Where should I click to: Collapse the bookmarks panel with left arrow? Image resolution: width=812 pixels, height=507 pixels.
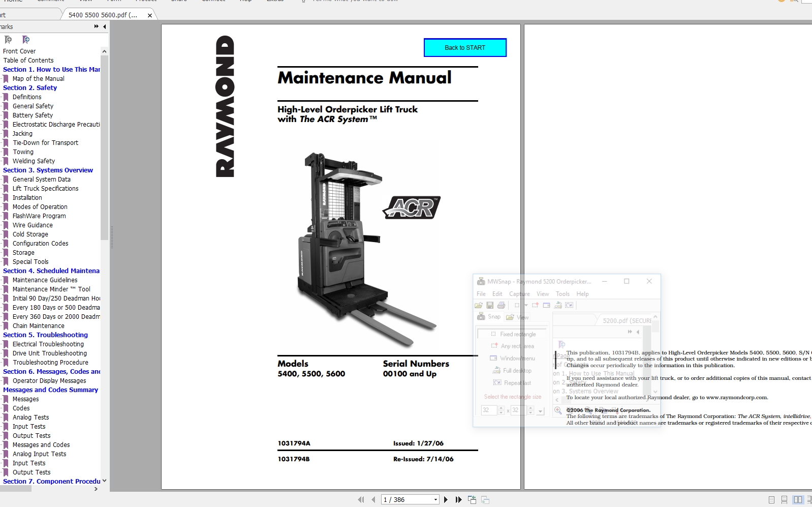pyautogui.click(x=105, y=26)
